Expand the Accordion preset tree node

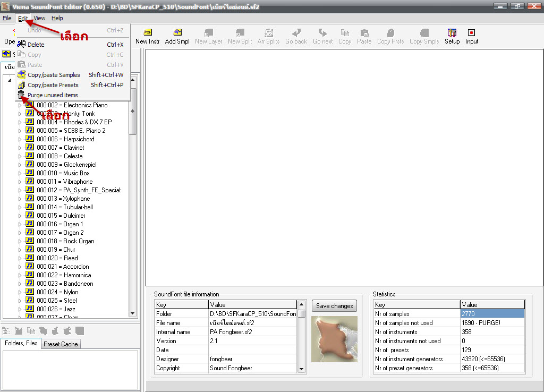[x=20, y=267]
